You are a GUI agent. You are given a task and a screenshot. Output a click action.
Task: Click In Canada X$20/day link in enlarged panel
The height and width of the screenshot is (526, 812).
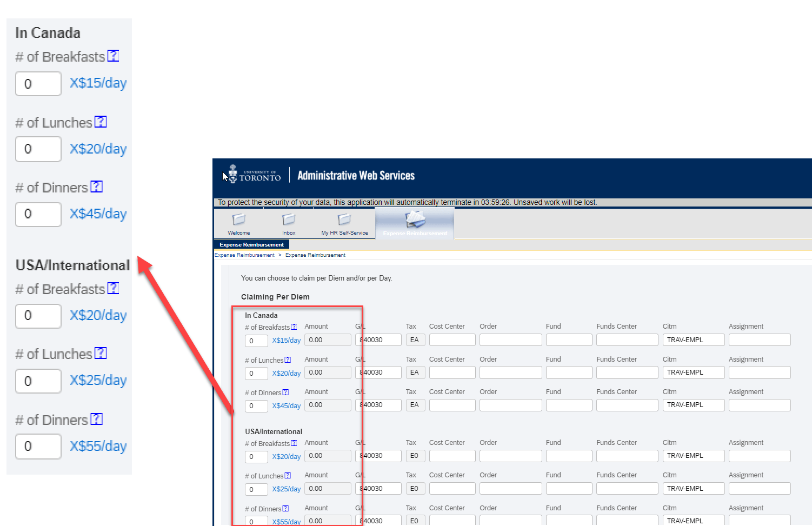click(98, 149)
